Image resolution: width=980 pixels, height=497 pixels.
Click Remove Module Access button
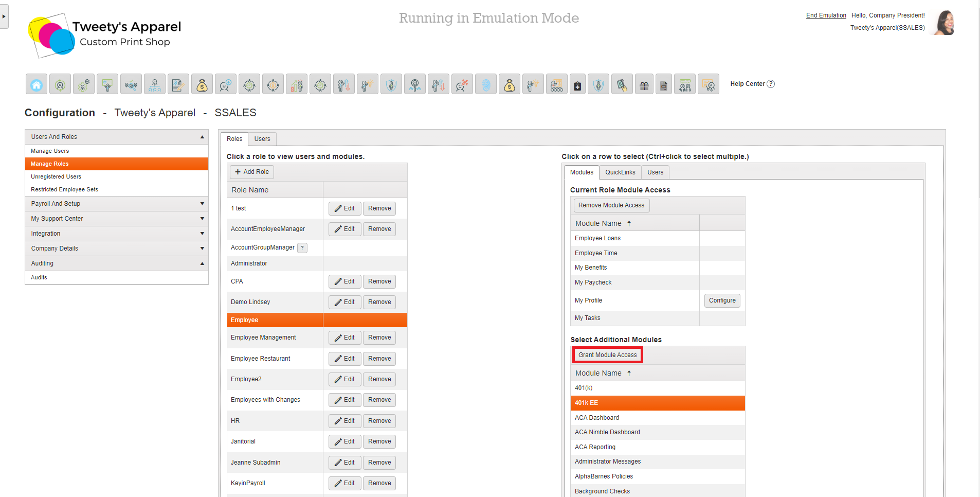pyautogui.click(x=611, y=205)
